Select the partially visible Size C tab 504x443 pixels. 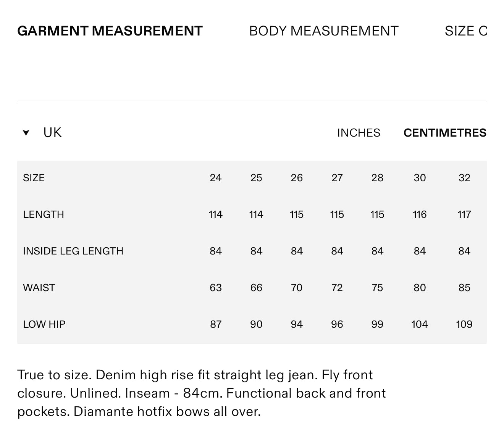[466, 31]
